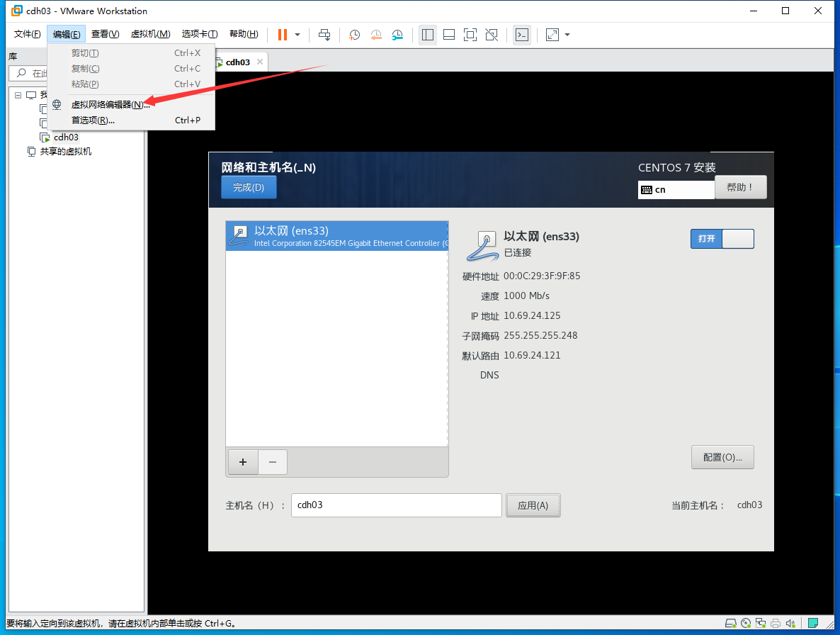
Task: Click the 完成(D) button
Action: click(x=249, y=186)
